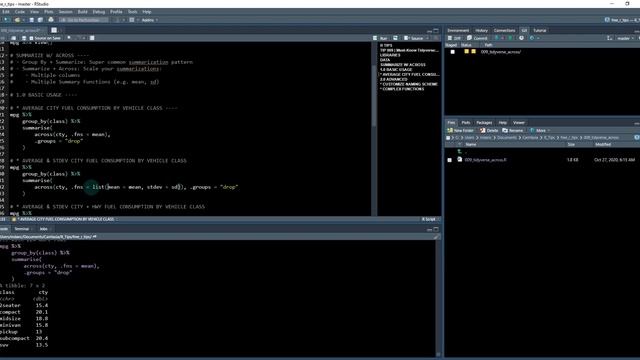The image size is (640, 360).
Task: Switch to the Files tab
Action: click(451, 122)
